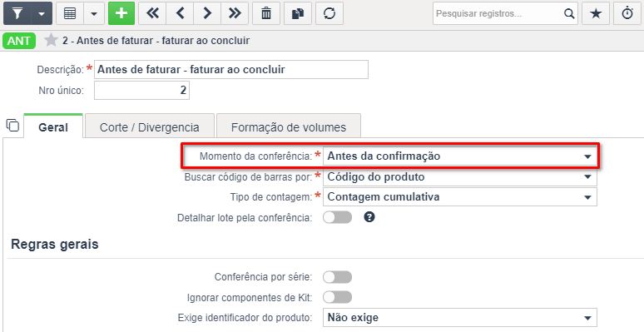Duplicate record with copy icon
The image size is (644, 332).
tap(298, 13)
